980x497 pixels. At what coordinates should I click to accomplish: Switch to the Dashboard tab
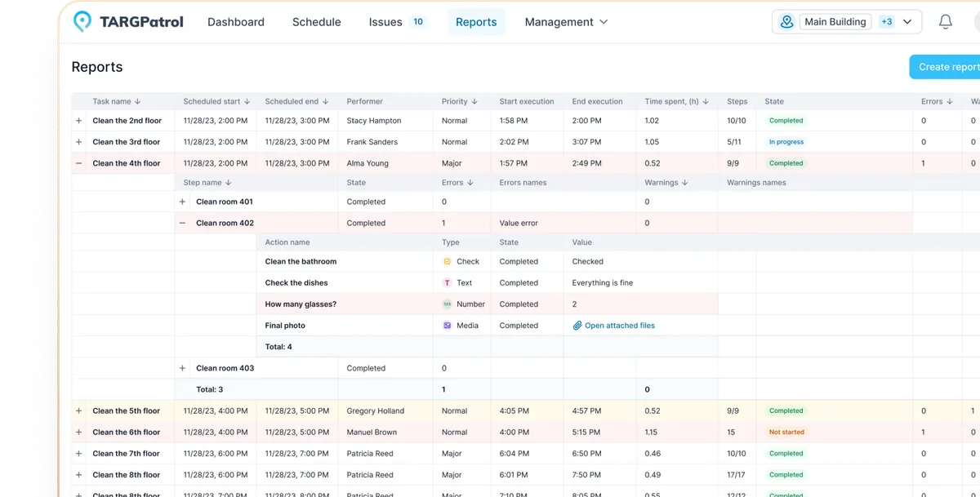(x=235, y=22)
